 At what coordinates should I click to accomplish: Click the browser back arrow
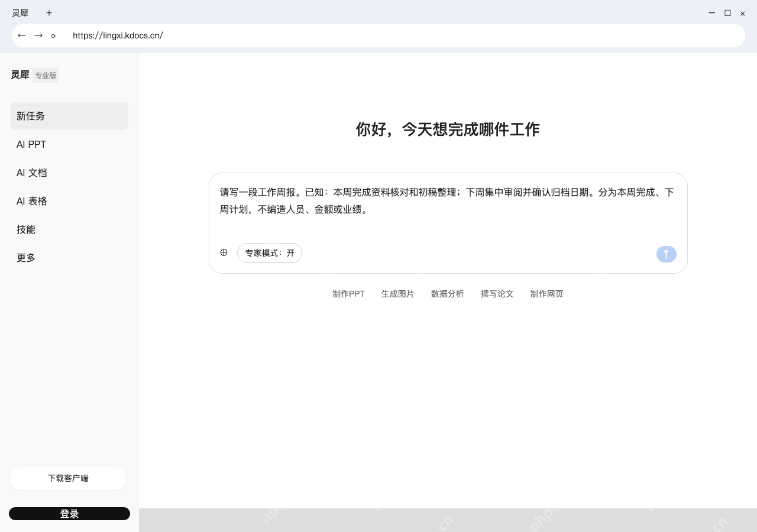click(x=22, y=35)
